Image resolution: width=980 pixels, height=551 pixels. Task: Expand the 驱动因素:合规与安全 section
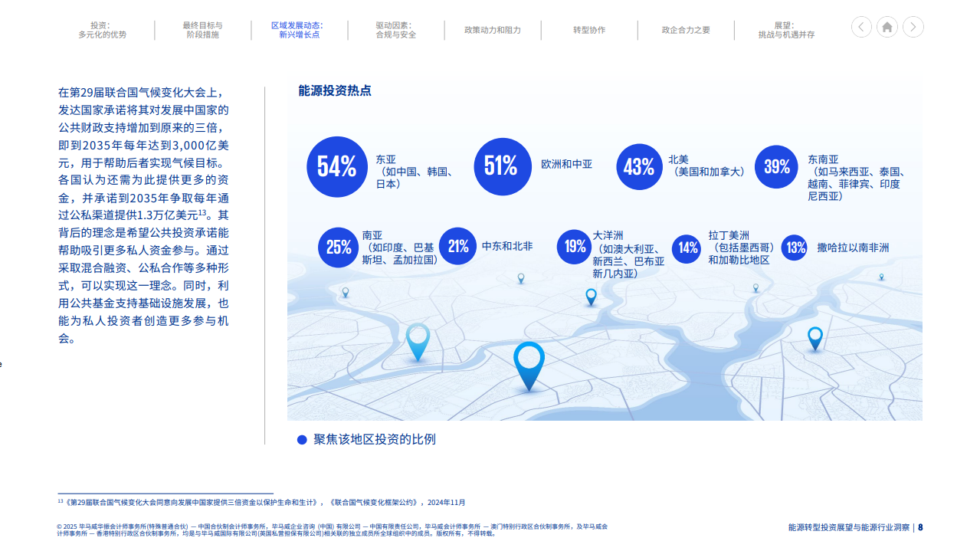pos(396,29)
